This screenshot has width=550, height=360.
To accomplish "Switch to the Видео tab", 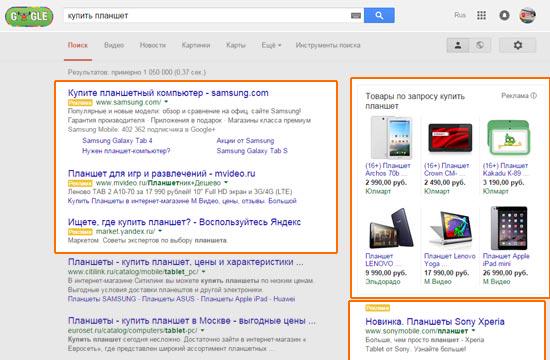I will tap(114, 45).
